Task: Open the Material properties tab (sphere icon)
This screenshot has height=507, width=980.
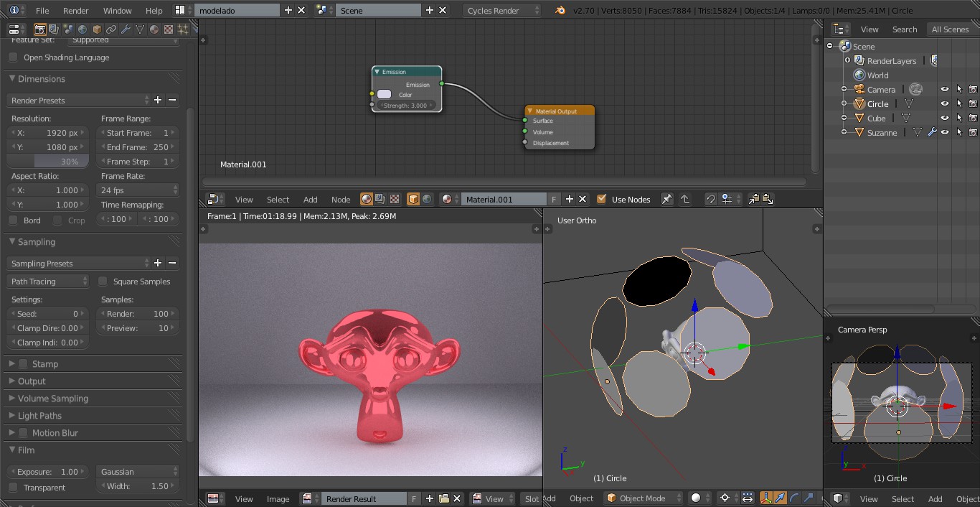Action: (x=154, y=29)
